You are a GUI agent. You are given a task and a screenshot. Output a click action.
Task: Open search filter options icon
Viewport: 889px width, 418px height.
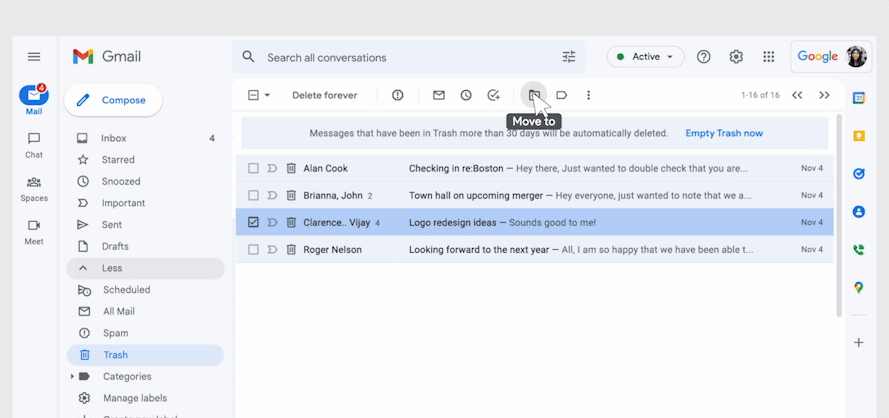(569, 57)
